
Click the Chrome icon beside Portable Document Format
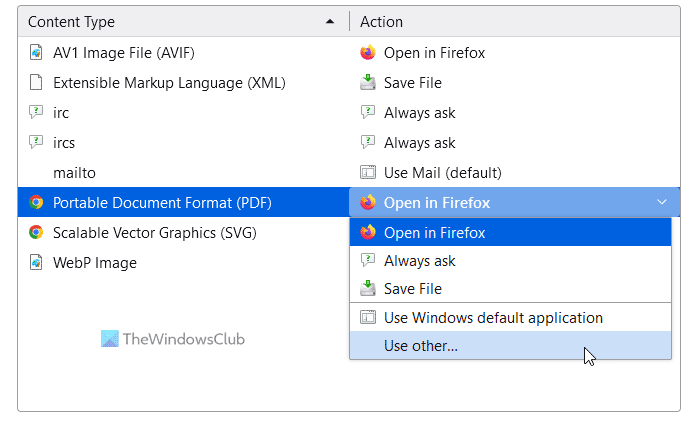36,203
